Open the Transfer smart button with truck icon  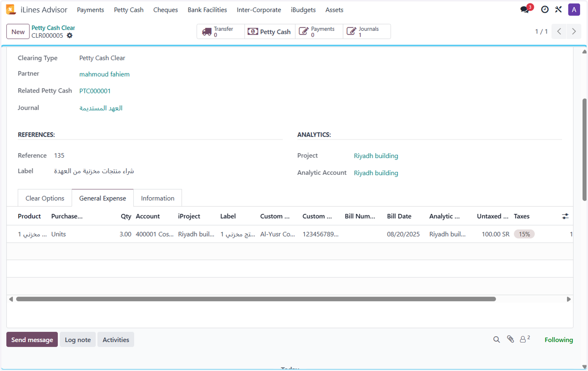[x=221, y=31]
